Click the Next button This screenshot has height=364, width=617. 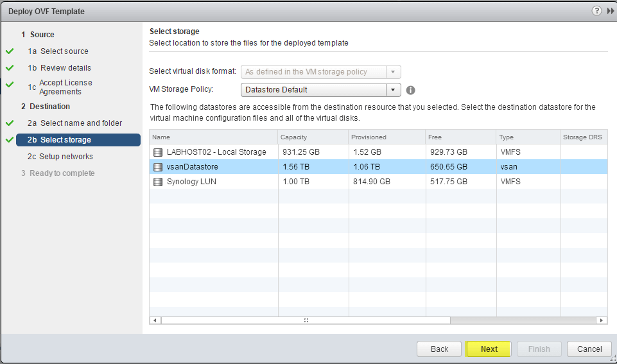pyautogui.click(x=489, y=349)
